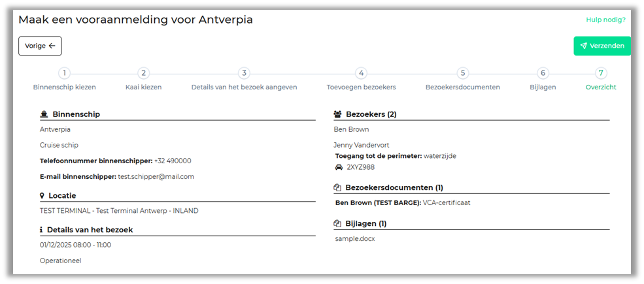Submit with the green Verzenden button

pos(602,46)
